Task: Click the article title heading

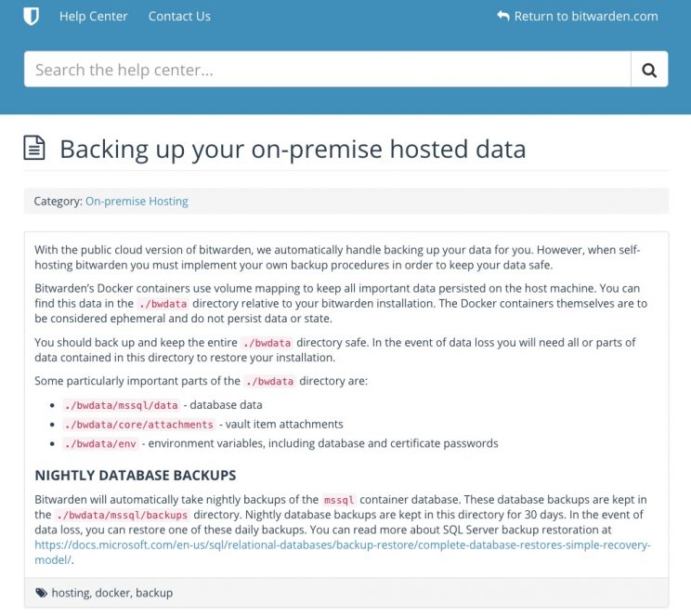Action: [x=293, y=149]
